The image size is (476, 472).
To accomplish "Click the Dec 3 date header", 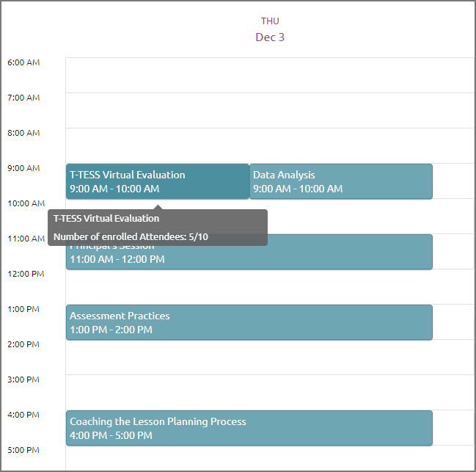I will click(270, 37).
